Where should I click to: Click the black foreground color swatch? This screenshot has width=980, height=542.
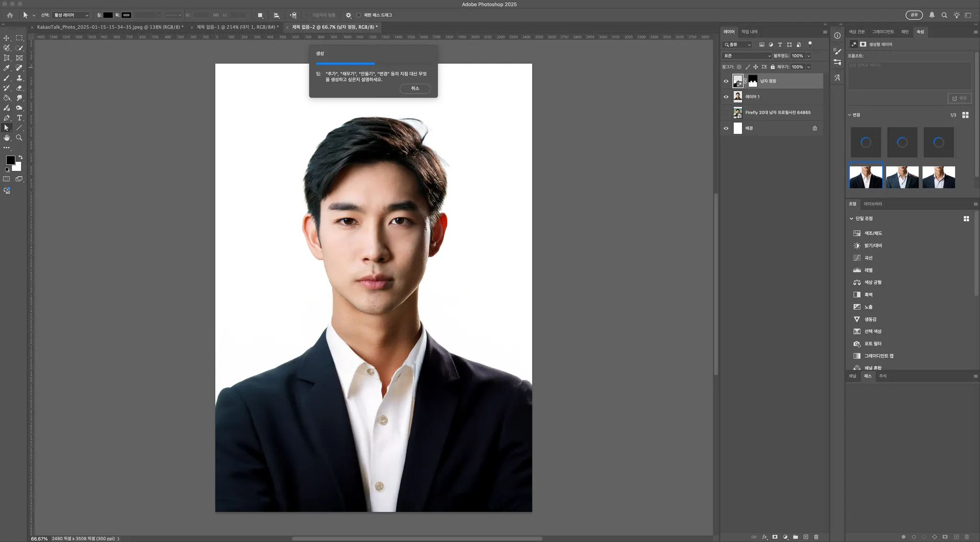pos(10,160)
